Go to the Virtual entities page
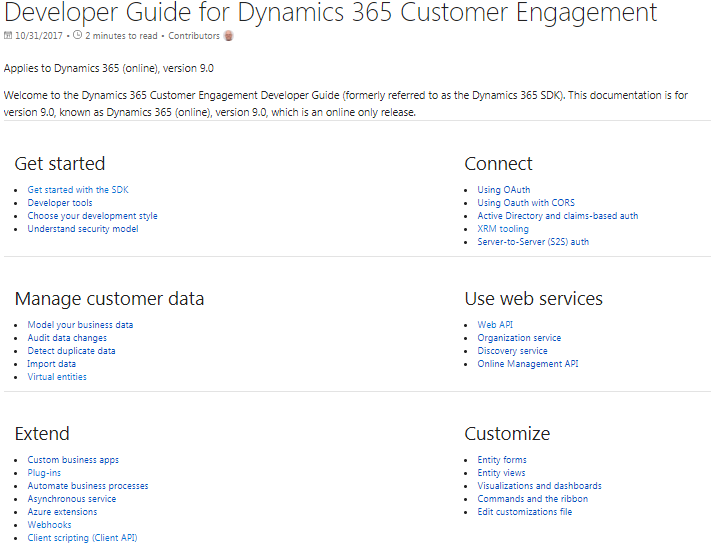The height and width of the screenshot is (550, 725). click(57, 377)
